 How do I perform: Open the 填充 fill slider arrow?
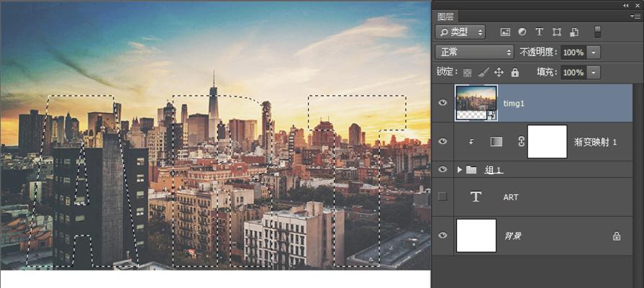tap(593, 73)
